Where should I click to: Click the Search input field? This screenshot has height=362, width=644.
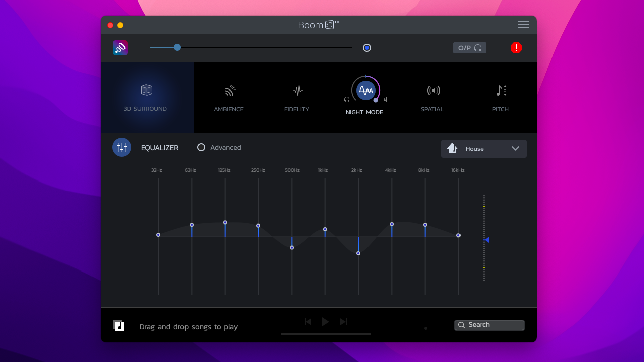(x=490, y=325)
